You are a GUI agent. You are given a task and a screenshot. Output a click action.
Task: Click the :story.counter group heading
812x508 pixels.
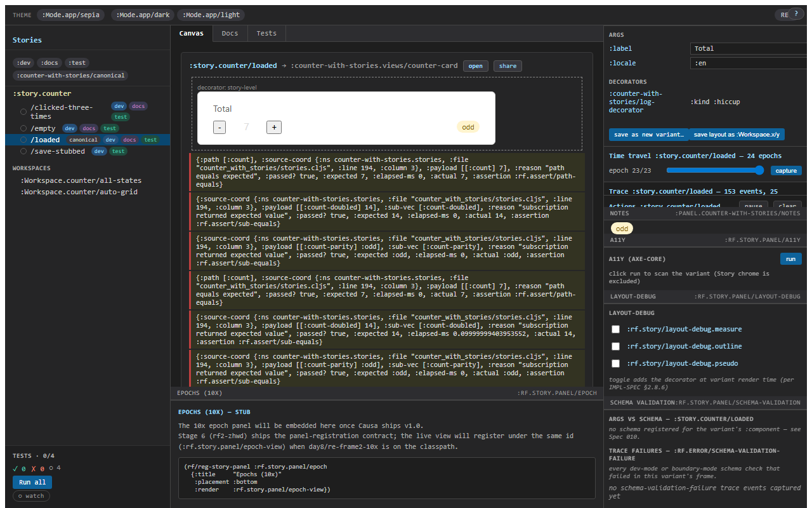tap(42, 93)
